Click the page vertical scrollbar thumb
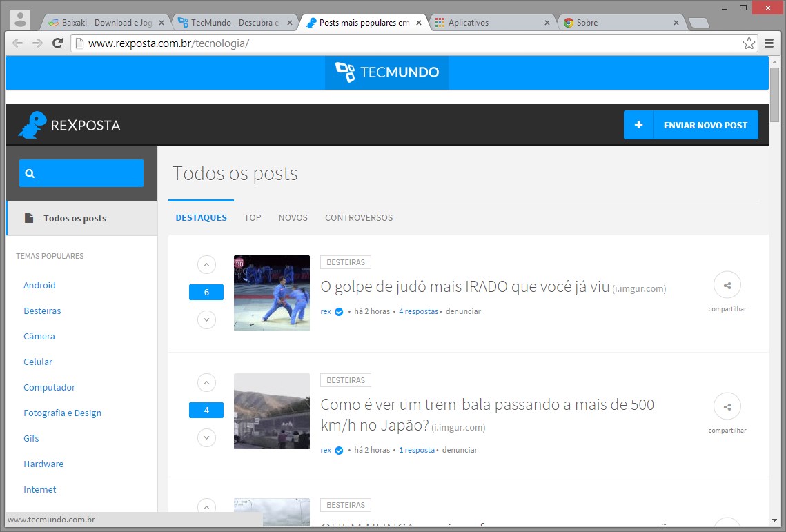The image size is (786, 532). coord(774,95)
